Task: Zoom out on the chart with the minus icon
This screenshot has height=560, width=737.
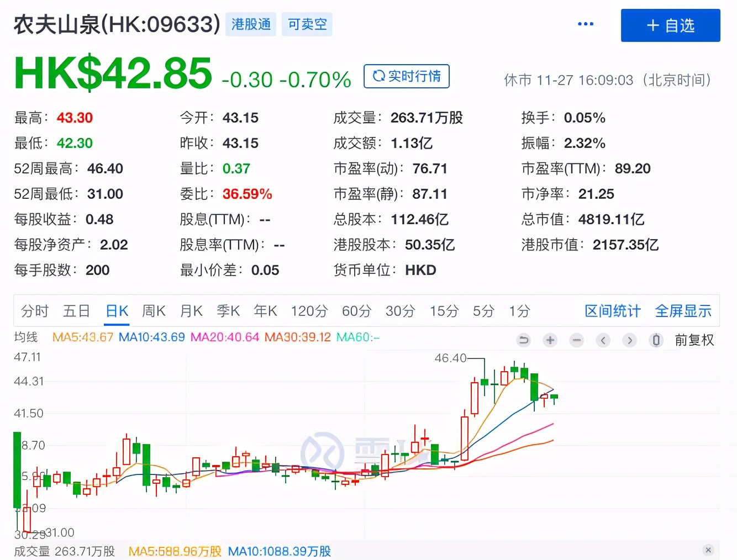Action: (x=577, y=340)
